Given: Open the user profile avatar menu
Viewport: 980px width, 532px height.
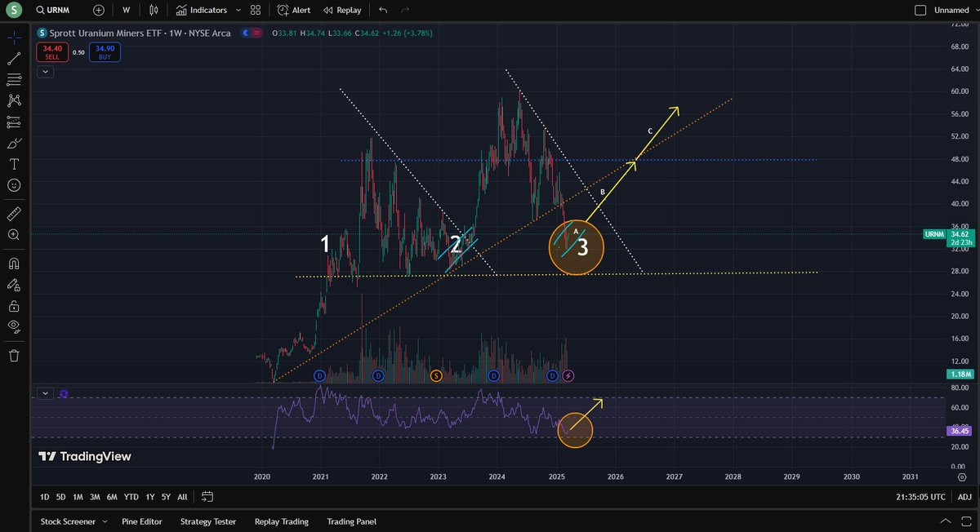Looking at the screenshot, I should coord(14,10).
